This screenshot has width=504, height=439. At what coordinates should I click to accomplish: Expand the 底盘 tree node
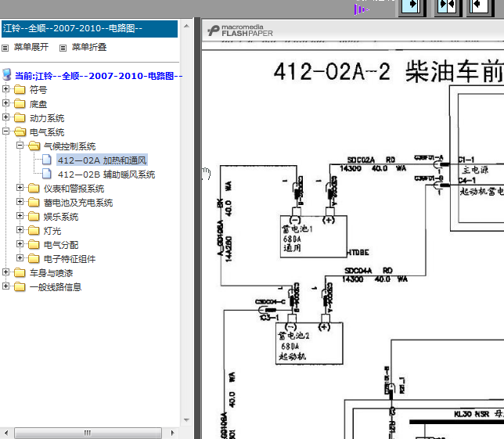[x=5, y=103]
